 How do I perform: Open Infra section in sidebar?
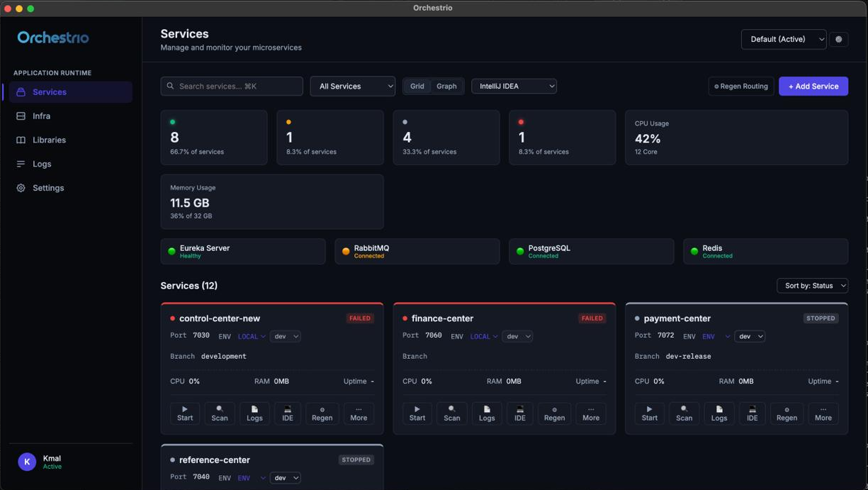70,116
